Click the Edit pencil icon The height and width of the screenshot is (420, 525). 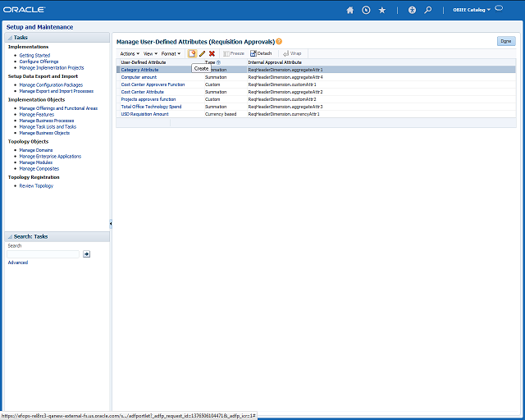(203, 53)
